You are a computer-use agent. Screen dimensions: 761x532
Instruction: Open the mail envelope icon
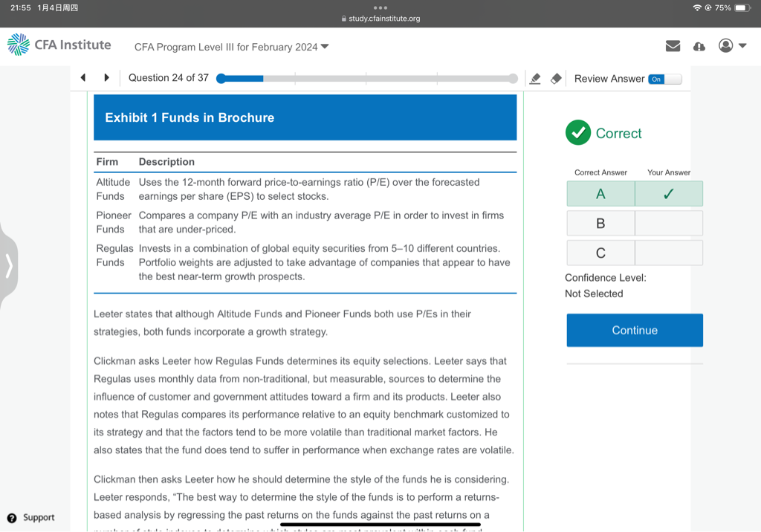tap(673, 46)
